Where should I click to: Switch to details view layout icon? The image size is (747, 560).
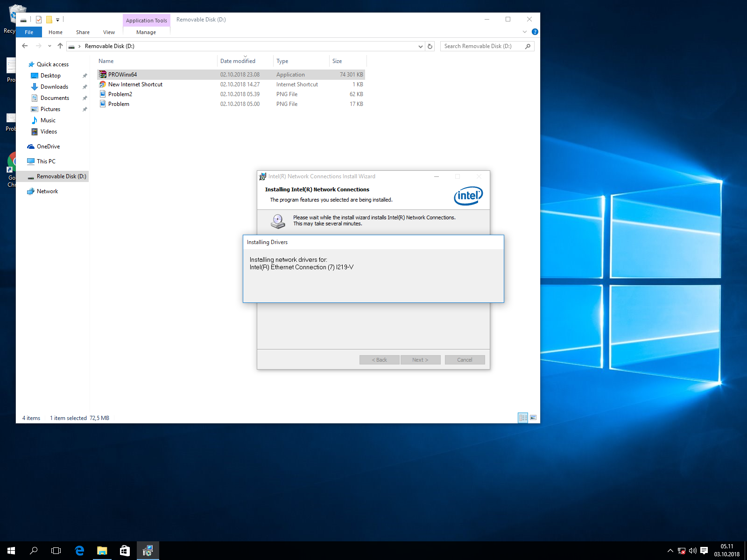[523, 418]
